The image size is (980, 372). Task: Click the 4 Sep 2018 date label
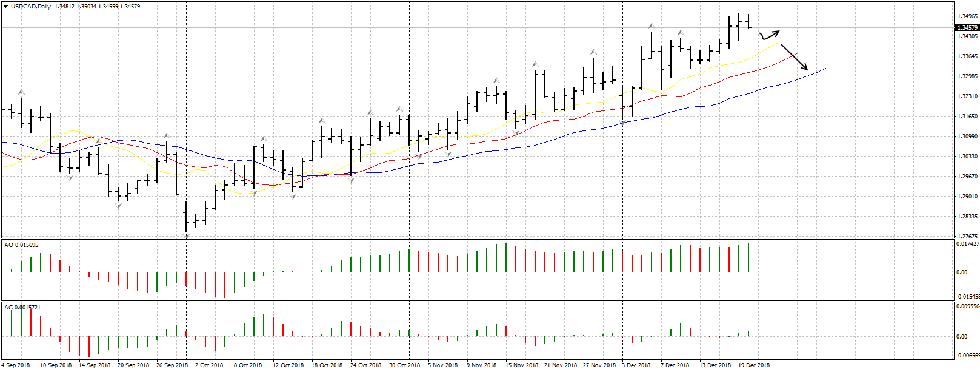click(x=16, y=365)
